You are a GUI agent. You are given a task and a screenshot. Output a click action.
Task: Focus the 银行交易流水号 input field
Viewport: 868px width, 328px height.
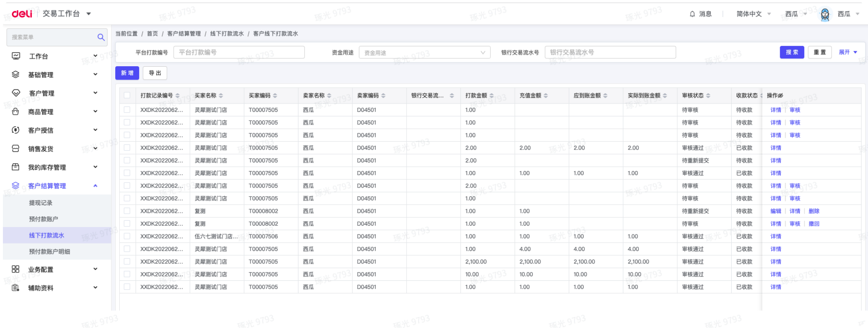[610, 52]
